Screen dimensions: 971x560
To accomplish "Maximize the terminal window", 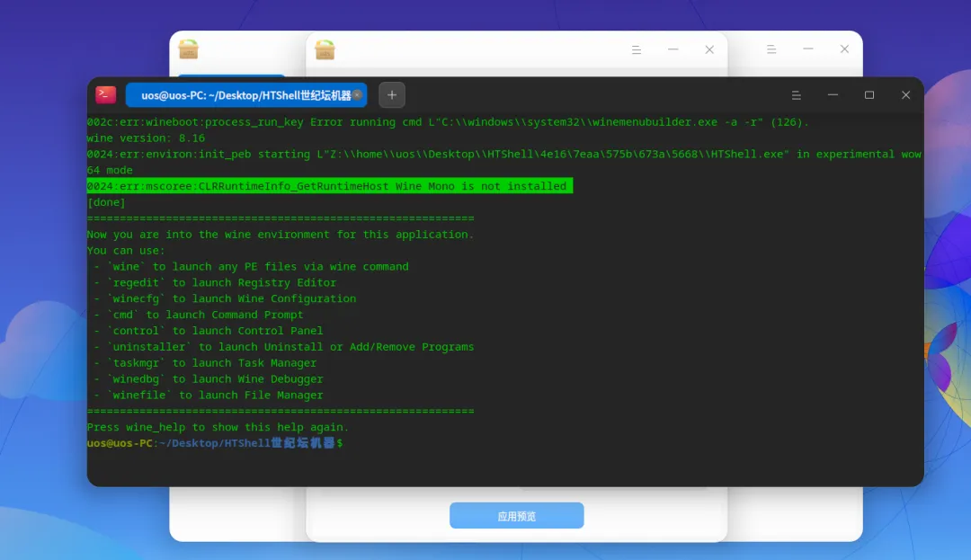I will coord(869,95).
